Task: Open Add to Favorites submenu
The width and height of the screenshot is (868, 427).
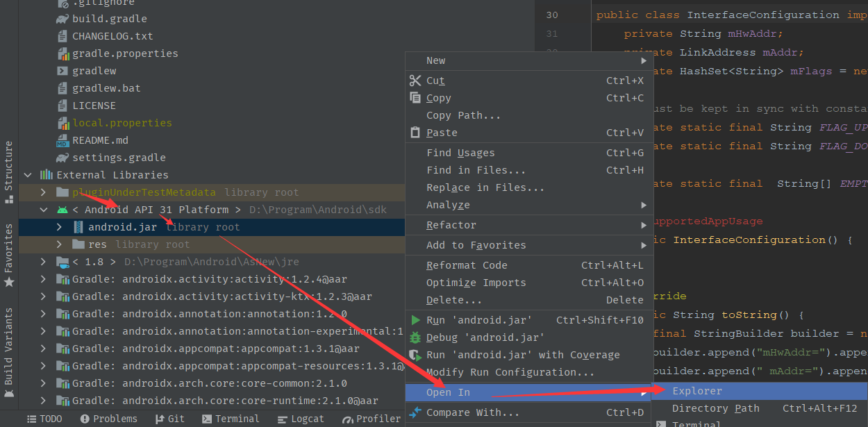Action: [528, 245]
